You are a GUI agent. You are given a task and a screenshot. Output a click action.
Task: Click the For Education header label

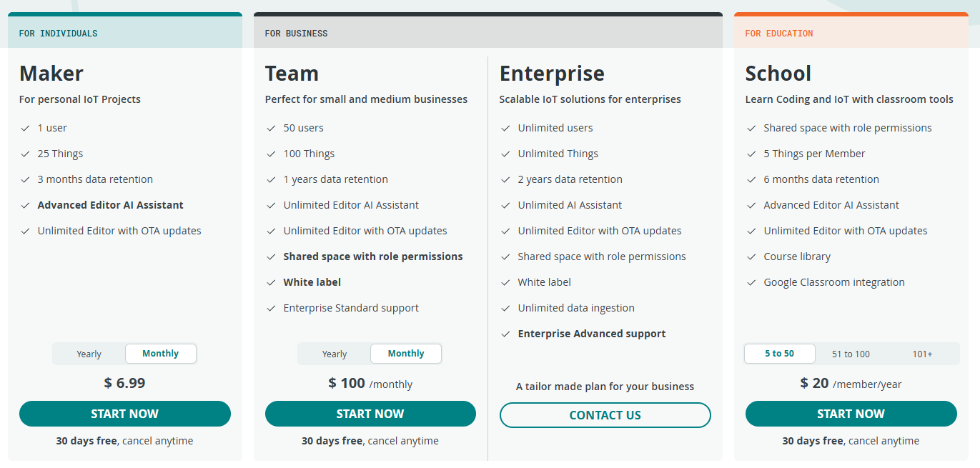tap(779, 34)
